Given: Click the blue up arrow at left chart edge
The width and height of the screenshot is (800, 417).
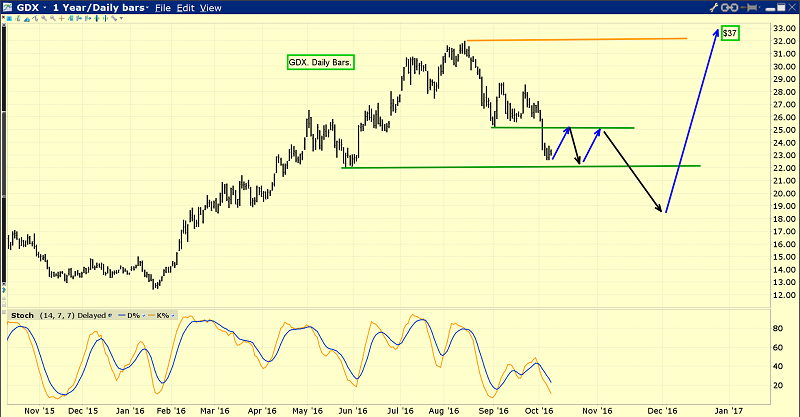Looking at the screenshot, I should click(x=4, y=289).
